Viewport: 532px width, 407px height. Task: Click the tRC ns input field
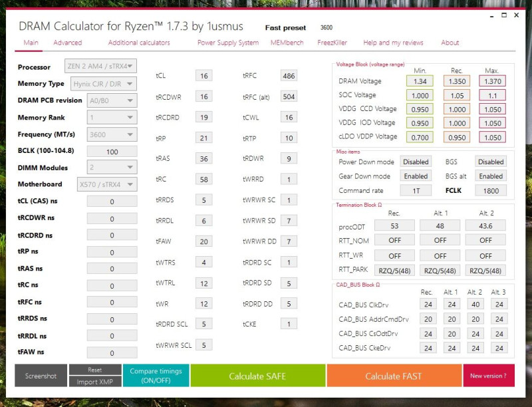112,285
